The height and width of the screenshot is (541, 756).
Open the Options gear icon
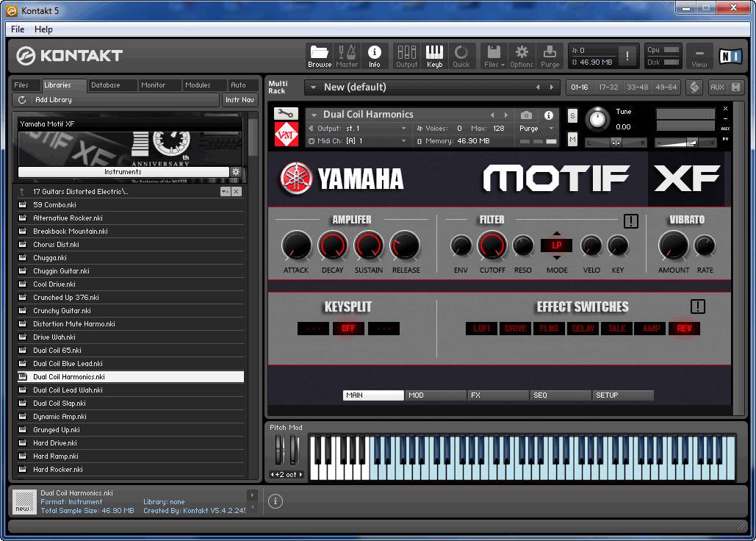coord(522,56)
